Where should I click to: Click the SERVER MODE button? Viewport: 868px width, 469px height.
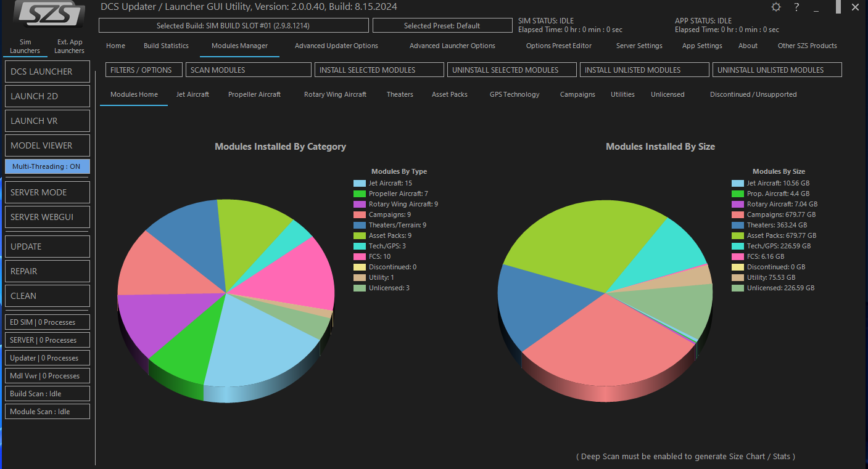(48, 192)
